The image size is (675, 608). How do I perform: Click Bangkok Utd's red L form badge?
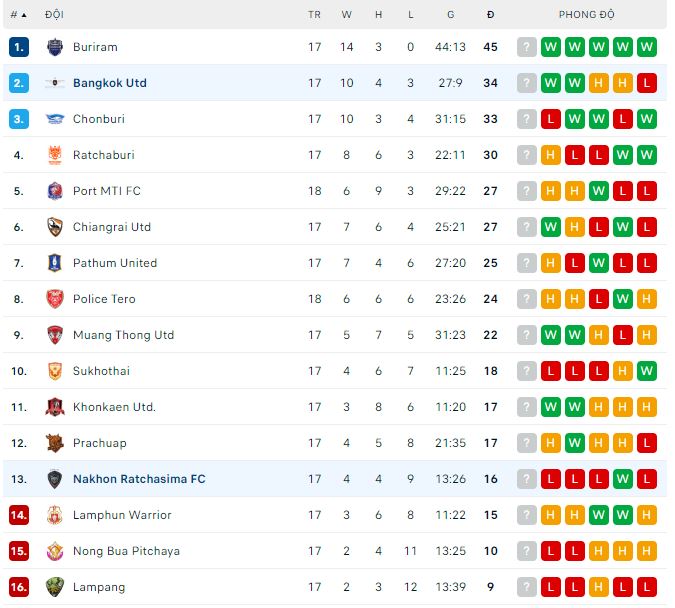(647, 83)
